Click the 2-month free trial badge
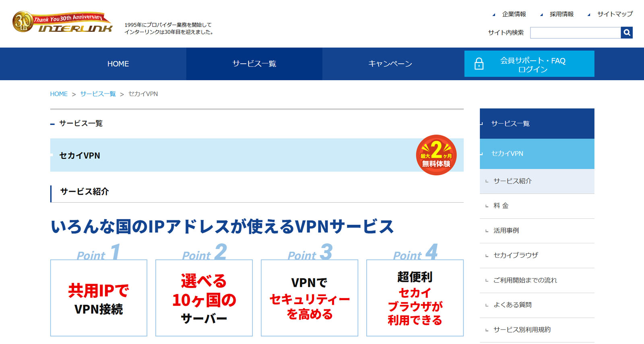This screenshot has height=344, width=644. (x=436, y=155)
